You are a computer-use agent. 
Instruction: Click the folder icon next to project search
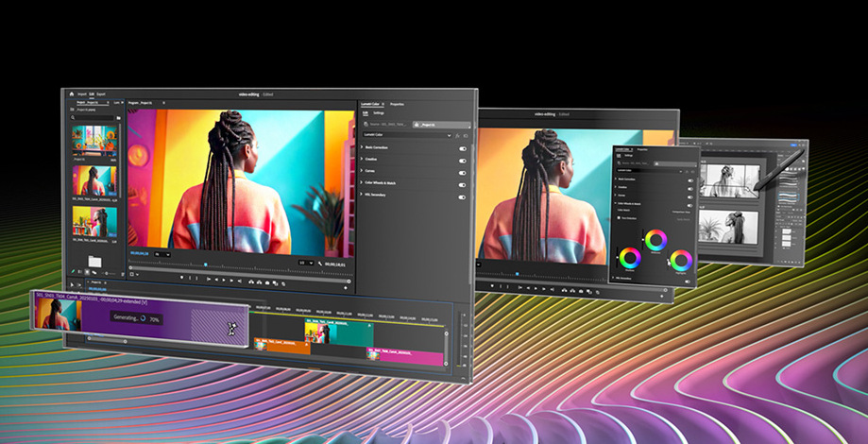pos(118,118)
